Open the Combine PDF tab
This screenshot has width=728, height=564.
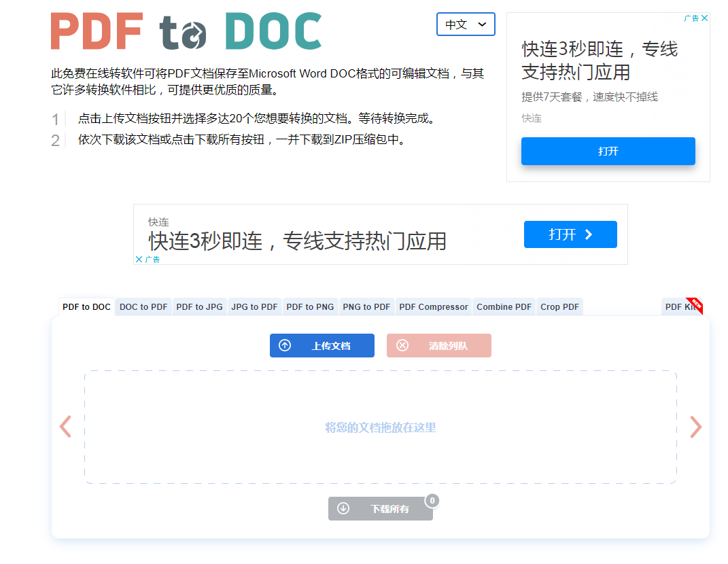tap(504, 306)
